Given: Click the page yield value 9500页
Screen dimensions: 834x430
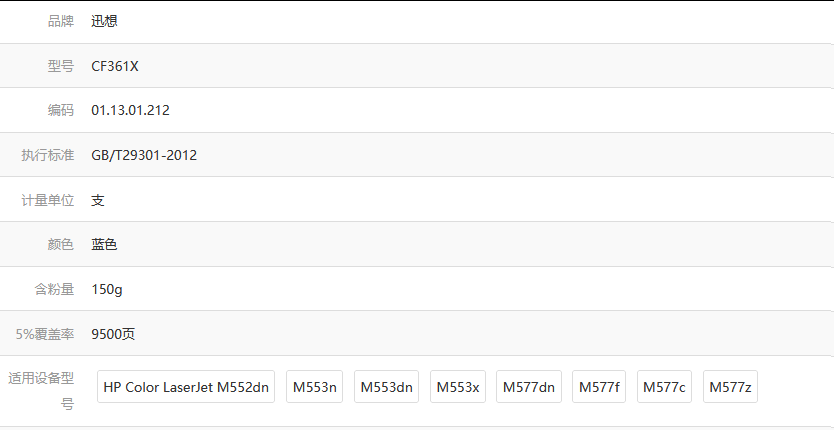Looking at the screenshot, I should pos(113,334).
